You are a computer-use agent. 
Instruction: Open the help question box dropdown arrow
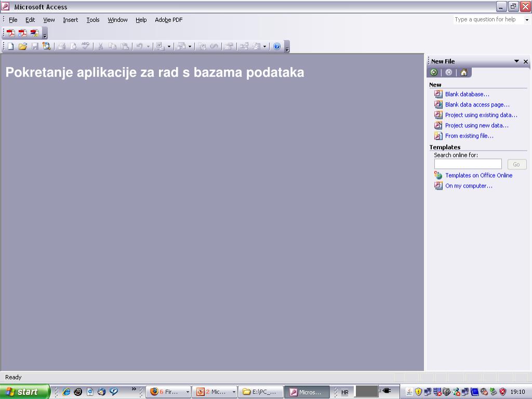point(527,20)
